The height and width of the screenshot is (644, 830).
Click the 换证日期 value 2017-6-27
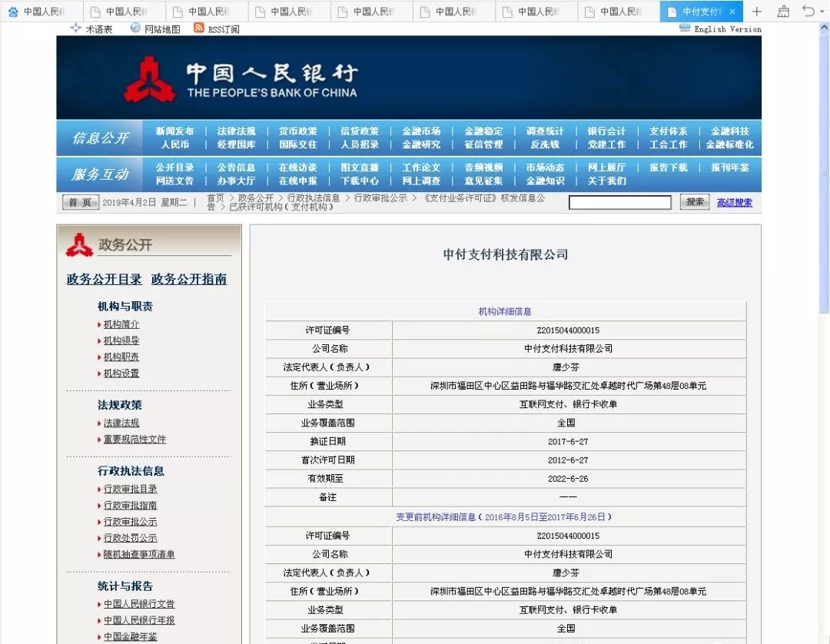pyautogui.click(x=568, y=441)
